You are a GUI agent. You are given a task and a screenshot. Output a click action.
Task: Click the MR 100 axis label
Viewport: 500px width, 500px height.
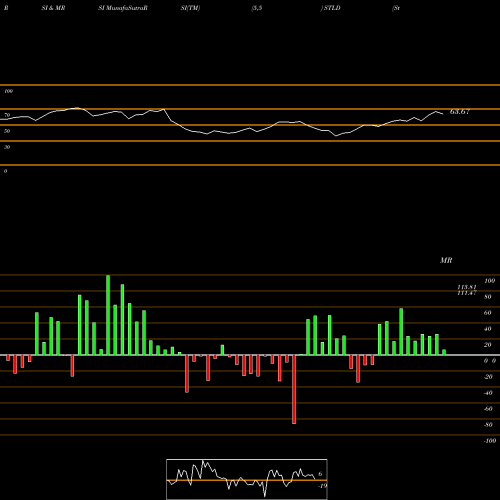490,281
